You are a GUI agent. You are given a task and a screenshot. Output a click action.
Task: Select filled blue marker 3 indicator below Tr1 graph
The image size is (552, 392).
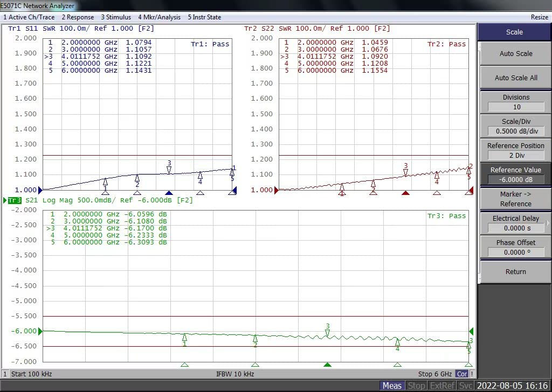(x=169, y=193)
